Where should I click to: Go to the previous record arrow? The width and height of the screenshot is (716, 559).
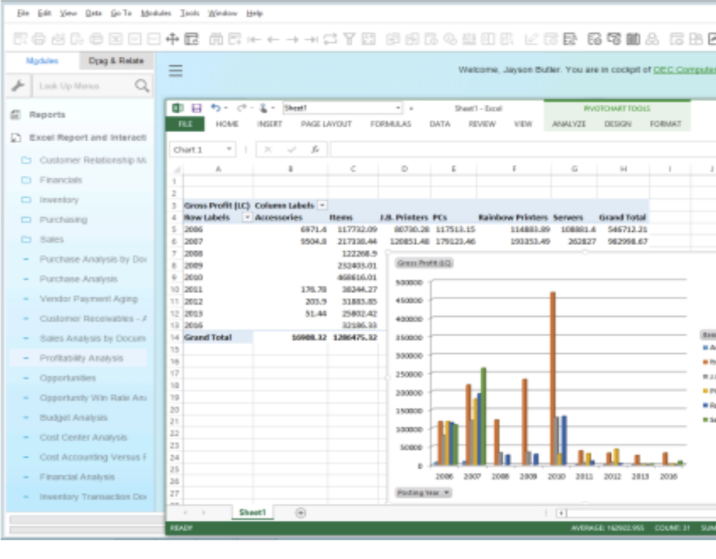(273, 40)
